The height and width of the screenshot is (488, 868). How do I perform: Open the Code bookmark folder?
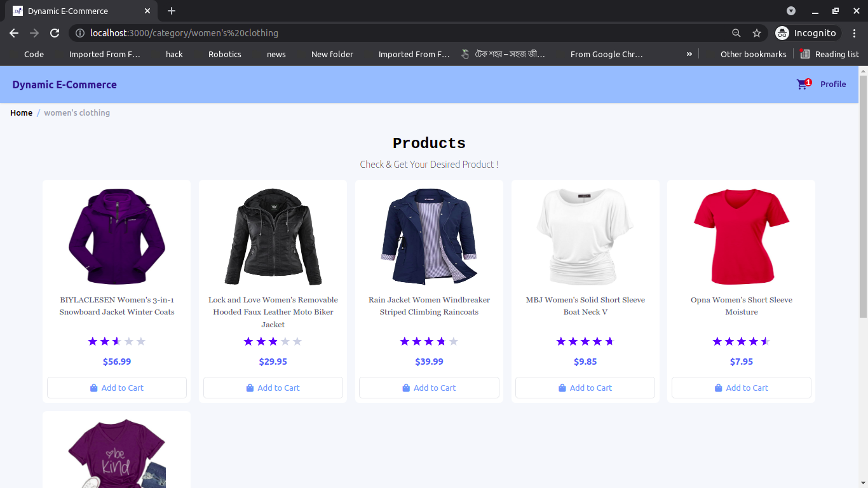[x=34, y=54]
